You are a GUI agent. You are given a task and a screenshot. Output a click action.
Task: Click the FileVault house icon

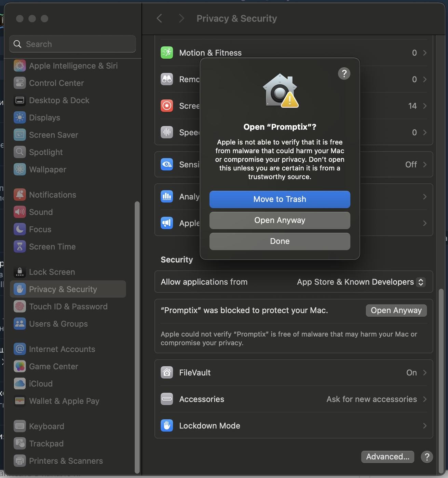167,372
